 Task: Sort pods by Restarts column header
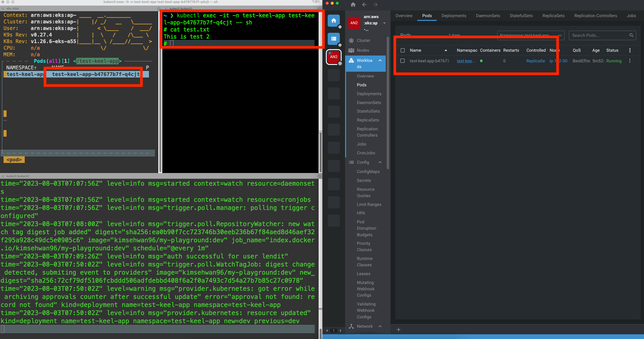click(511, 50)
